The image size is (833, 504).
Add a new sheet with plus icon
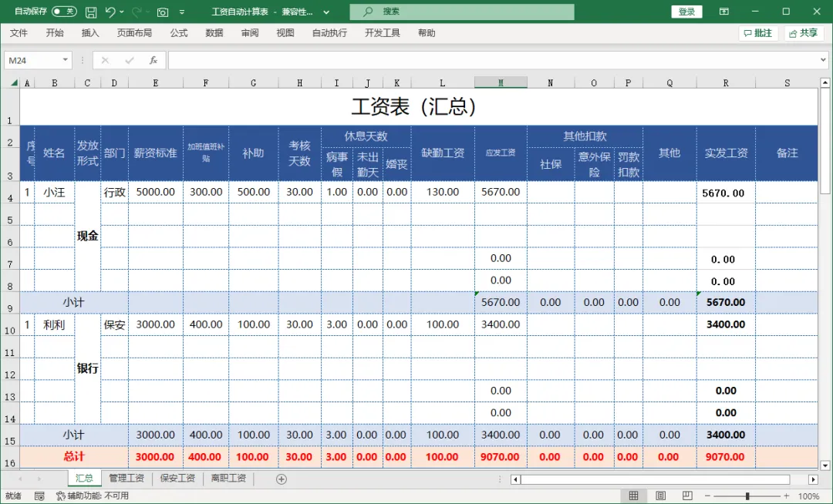pyautogui.click(x=282, y=479)
